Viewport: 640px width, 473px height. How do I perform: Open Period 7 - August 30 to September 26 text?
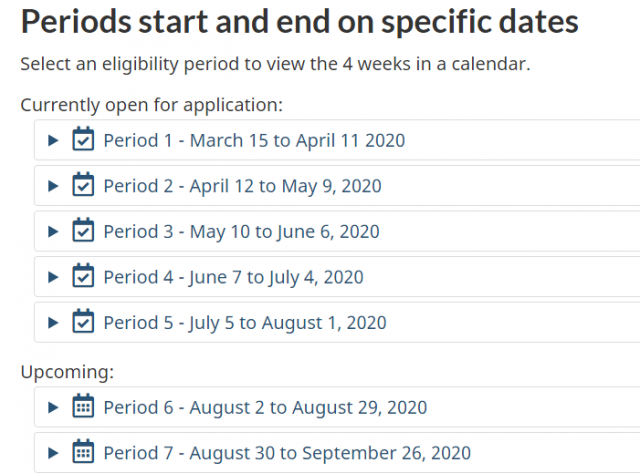[x=287, y=453]
